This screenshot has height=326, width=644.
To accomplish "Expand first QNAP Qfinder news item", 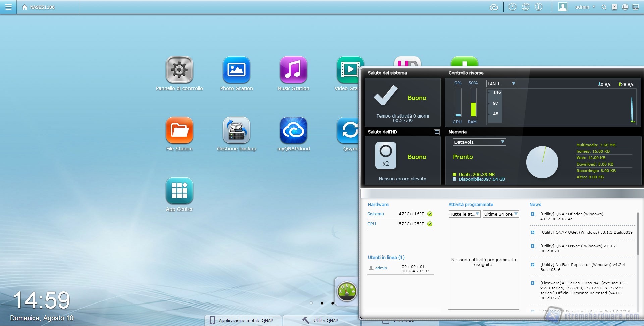I will click(x=532, y=214).
